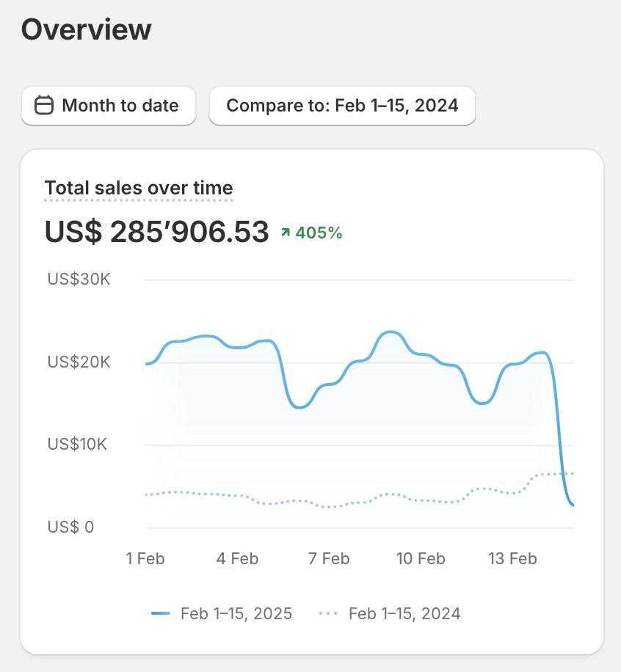Select the 7 Feb axis label
Image resolution: width=621 pixels, height=672 pixels.
tap(329, 559)
